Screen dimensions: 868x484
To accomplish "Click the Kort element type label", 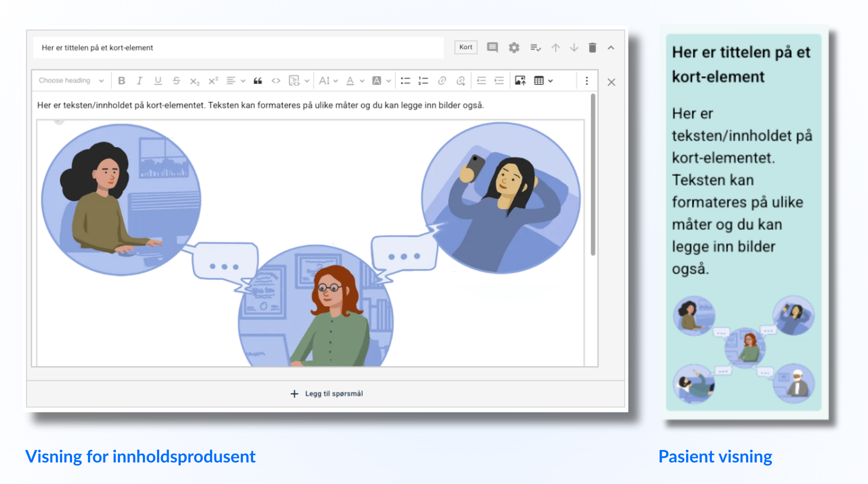I will pyautogui.click(x=465, y=47).
